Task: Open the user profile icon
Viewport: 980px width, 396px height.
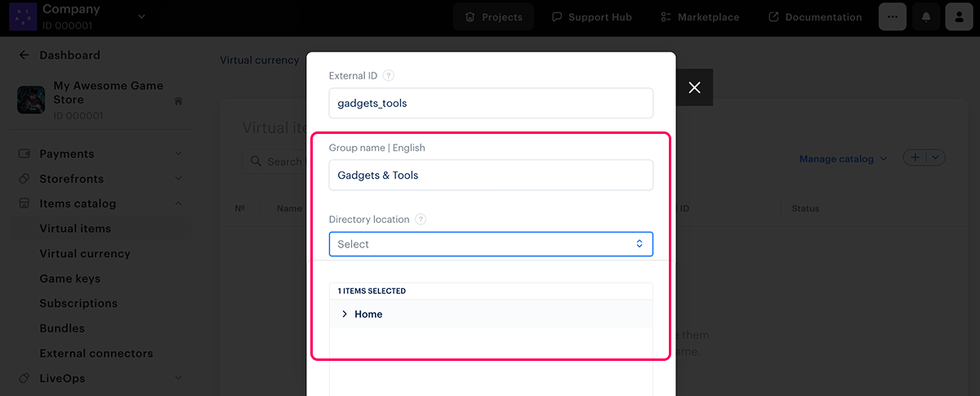Action: point(959,17)
